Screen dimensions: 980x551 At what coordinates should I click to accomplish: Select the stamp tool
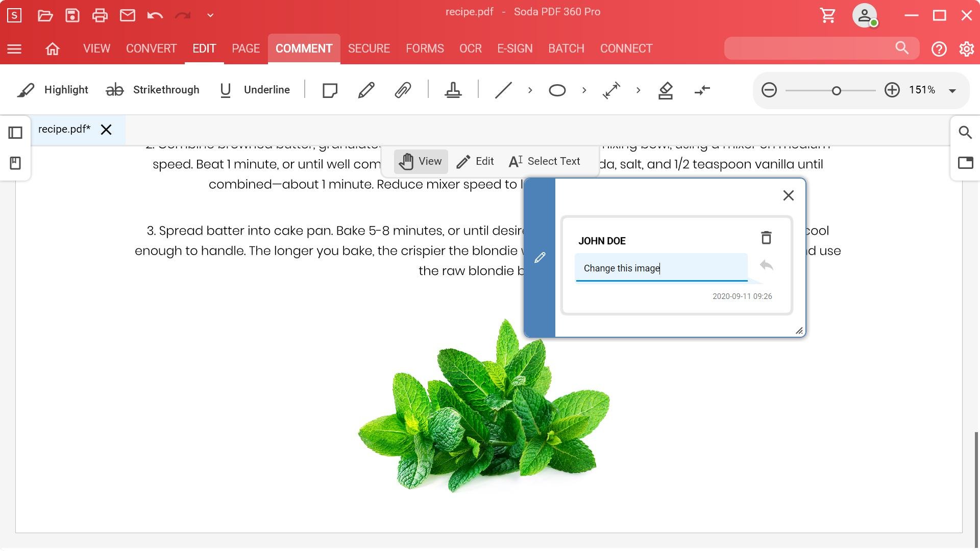[453, 90]
